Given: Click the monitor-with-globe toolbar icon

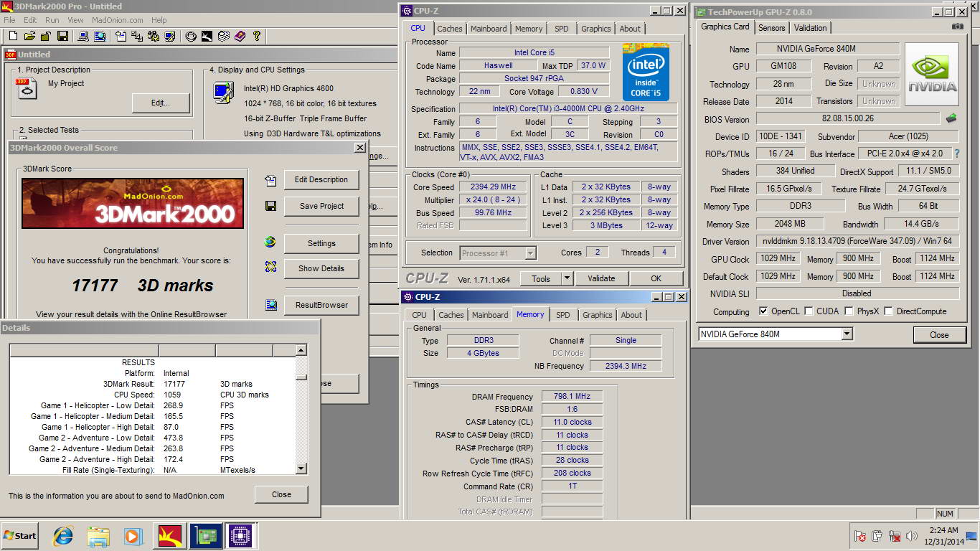Looking at the screenshot, I should [x=99, y=36].
